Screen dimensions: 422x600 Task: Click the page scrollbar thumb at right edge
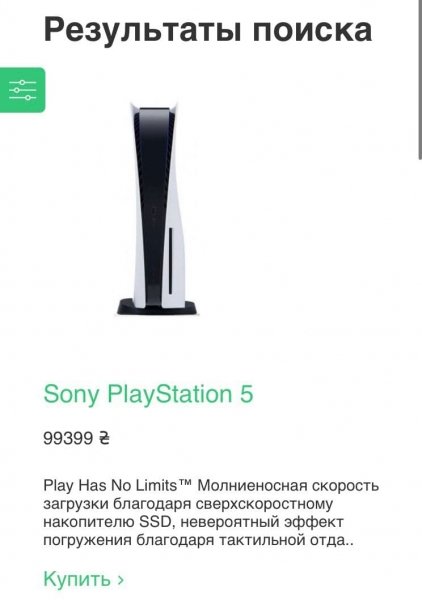tap(419, 78)
